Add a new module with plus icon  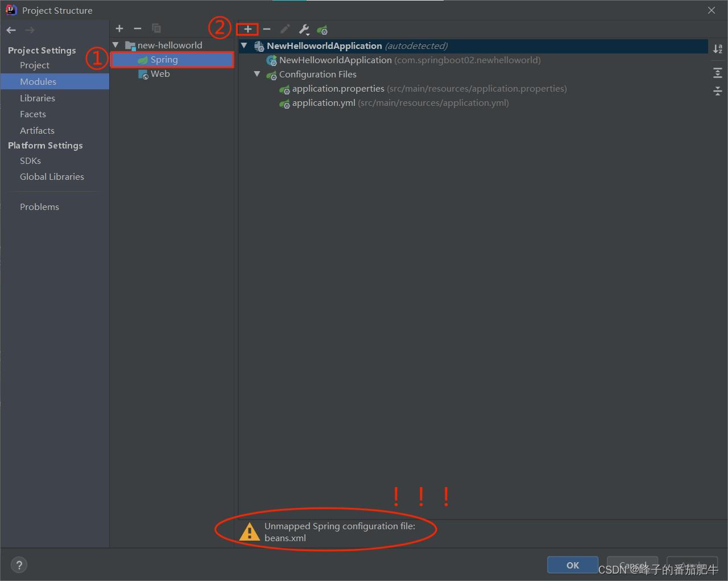[119, 28]
